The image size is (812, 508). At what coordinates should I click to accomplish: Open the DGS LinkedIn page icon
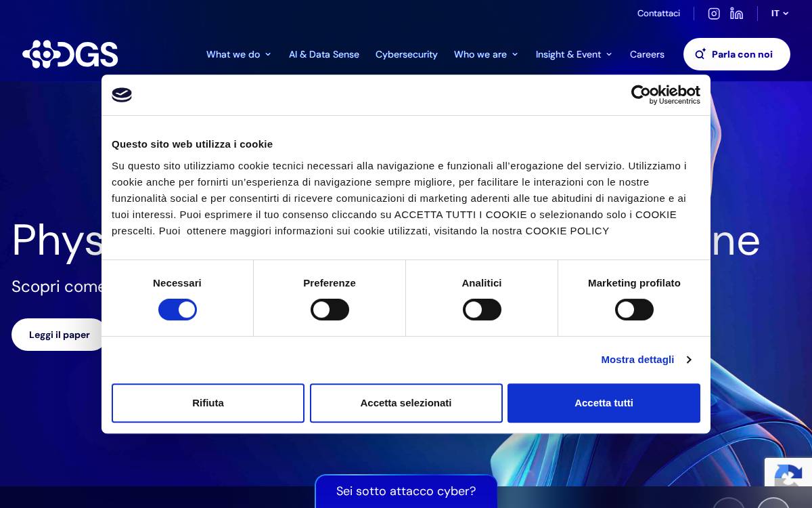(x=737, y=14)
